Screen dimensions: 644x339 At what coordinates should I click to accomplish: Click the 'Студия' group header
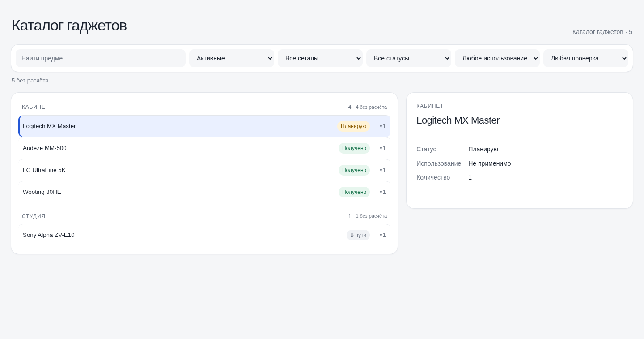point(34,216)
